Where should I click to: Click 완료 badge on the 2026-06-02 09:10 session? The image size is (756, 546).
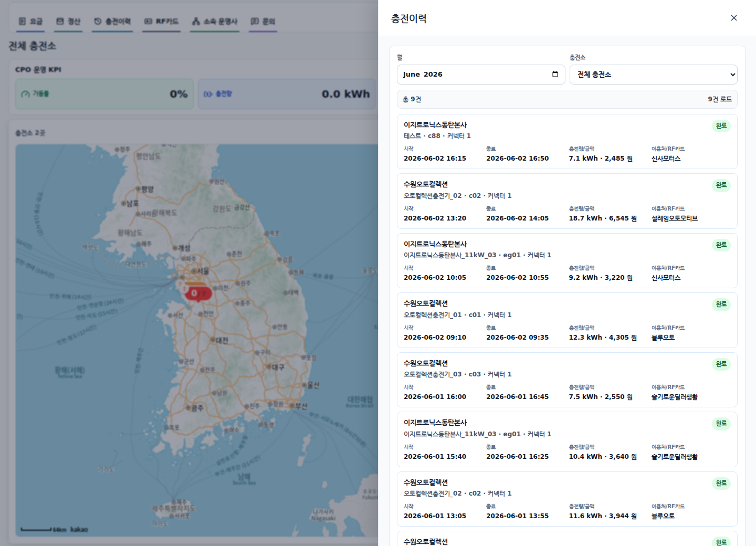coord(721,304)
